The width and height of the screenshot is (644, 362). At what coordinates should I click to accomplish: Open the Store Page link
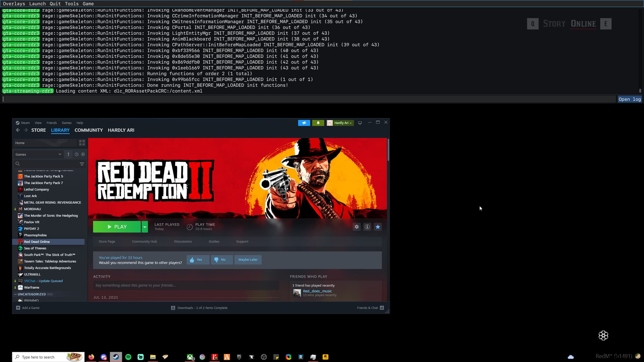click(107, 241)
